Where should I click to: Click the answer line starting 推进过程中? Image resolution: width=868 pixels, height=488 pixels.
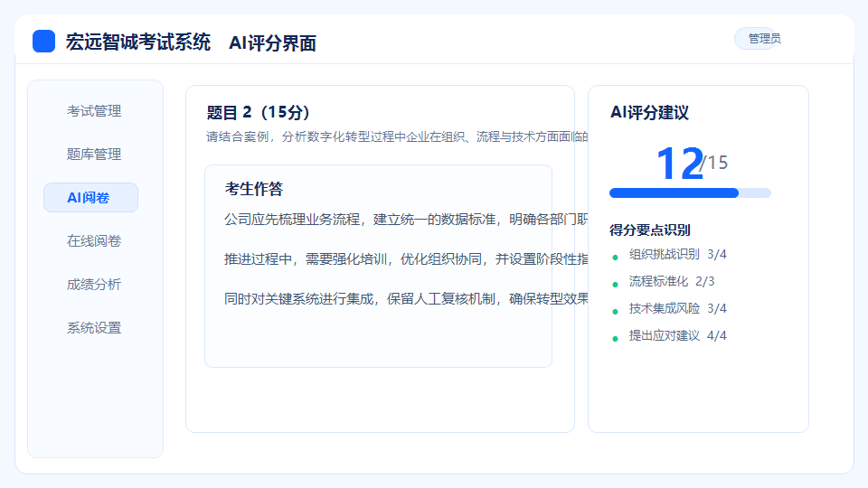coord(406,259)
